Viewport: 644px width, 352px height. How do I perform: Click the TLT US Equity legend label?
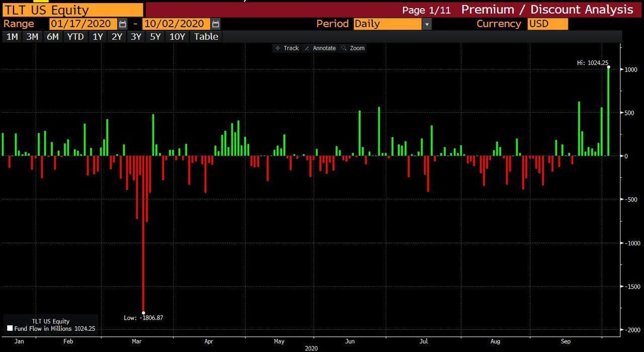[x=51, y=321]
